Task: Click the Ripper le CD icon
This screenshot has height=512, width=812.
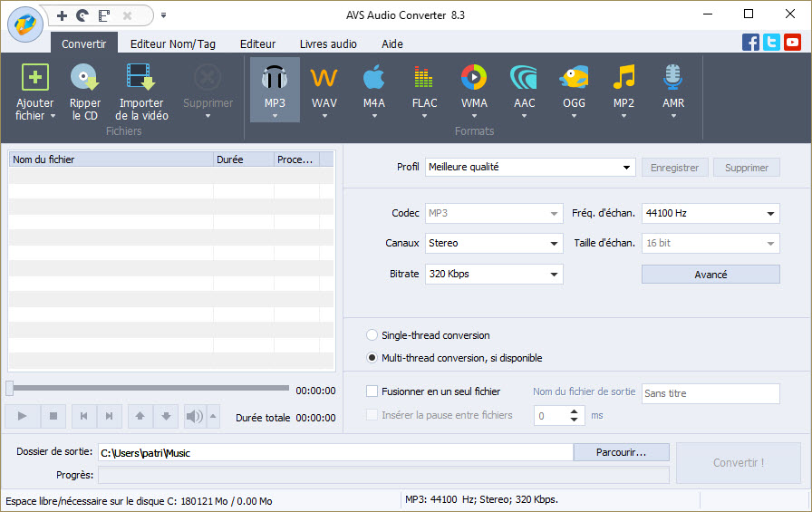Action: click(x=85, y=78)
